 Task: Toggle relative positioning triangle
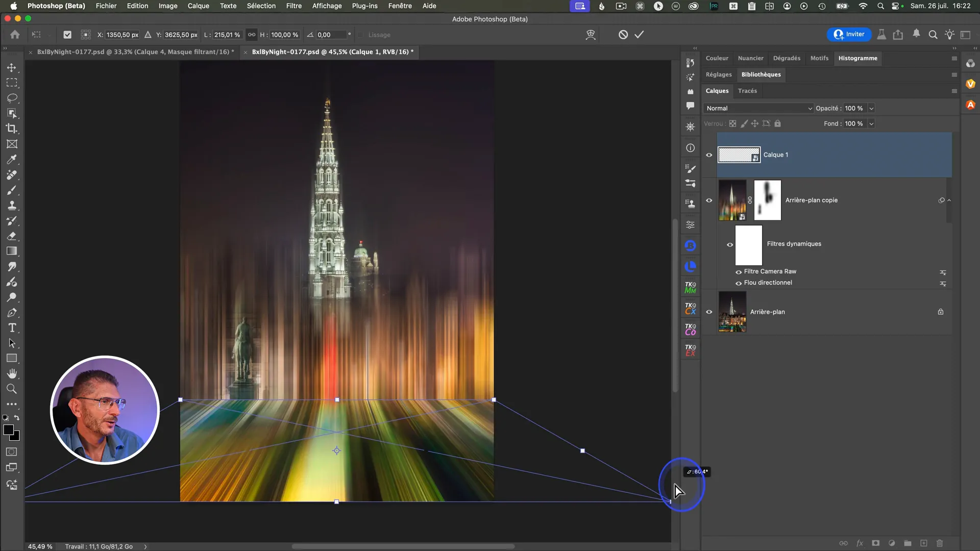coord(148,35)
